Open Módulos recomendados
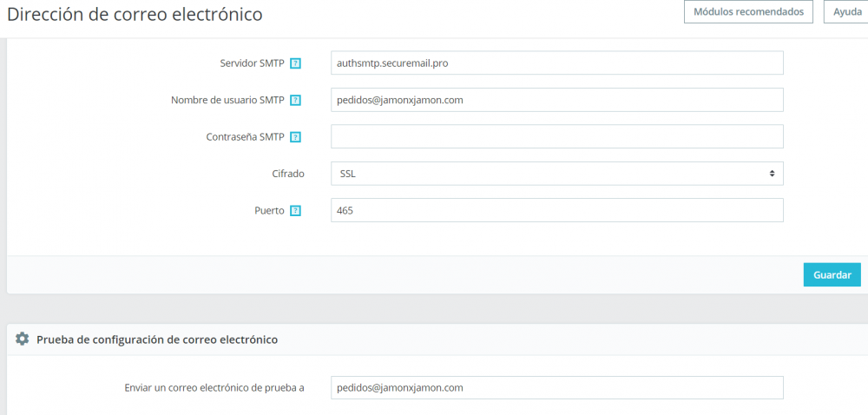This screenshot has width=868, height=415. 748,11
